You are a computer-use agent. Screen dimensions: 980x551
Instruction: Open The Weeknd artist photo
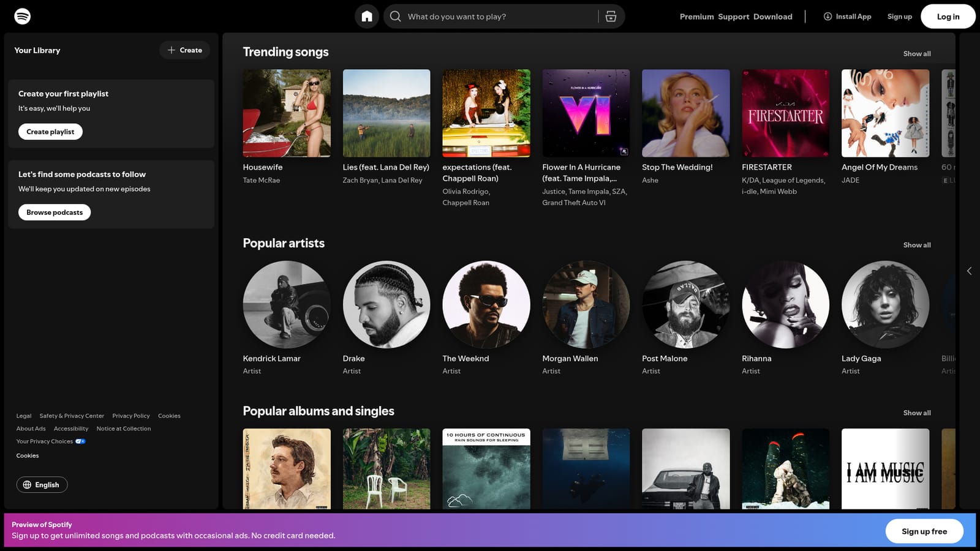pos(486,305)
